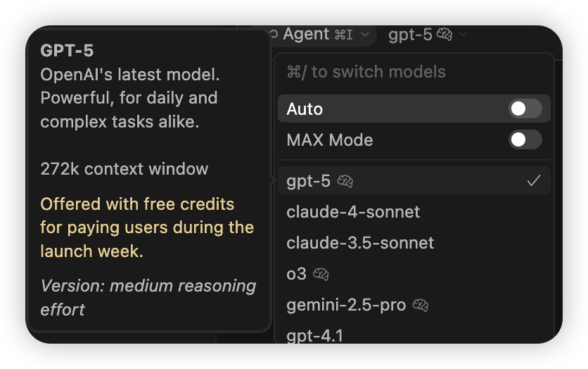This screenshot has height=369, width=588.
Task: Click the gpt-5 label in the top bar
Action: (410, 35)
